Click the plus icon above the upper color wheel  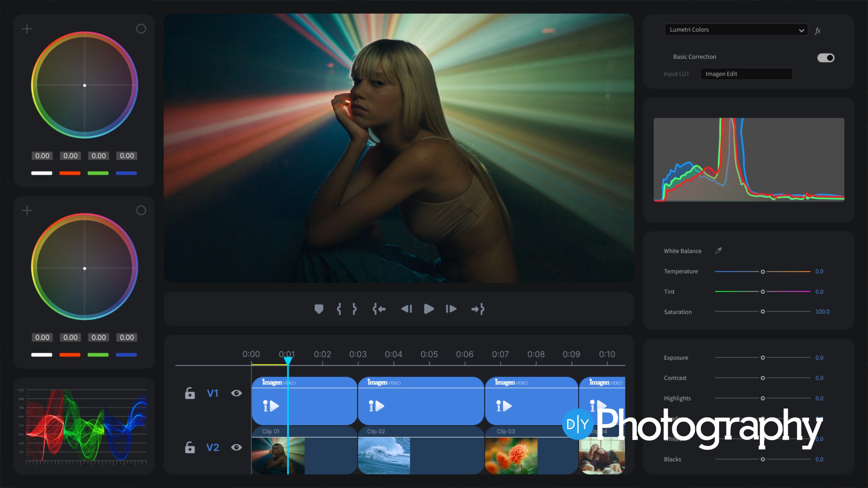27,29
